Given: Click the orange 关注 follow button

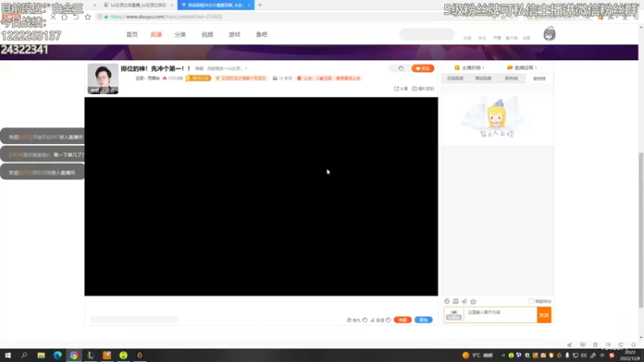Looking at the screenshot, I should click(x=423, y=68).
